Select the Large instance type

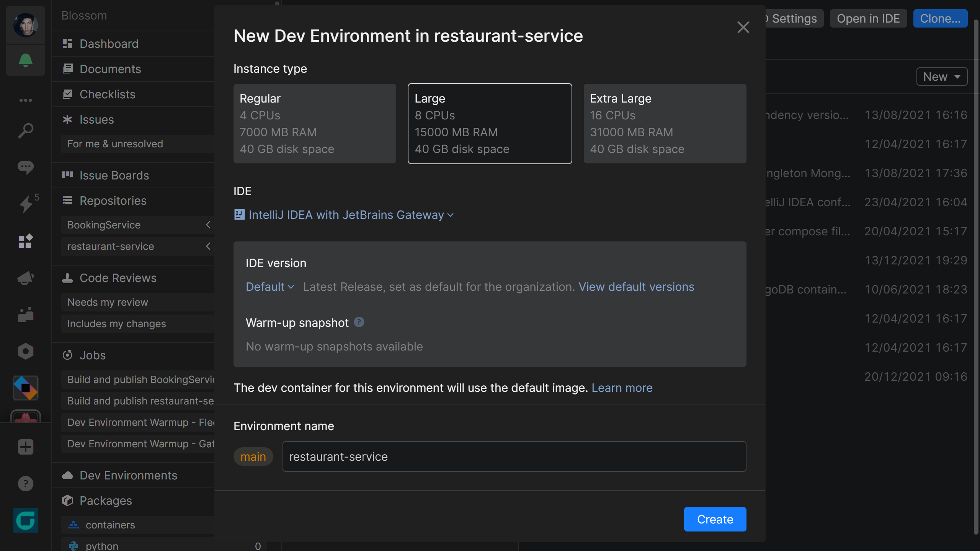click(x=490, y=124)
